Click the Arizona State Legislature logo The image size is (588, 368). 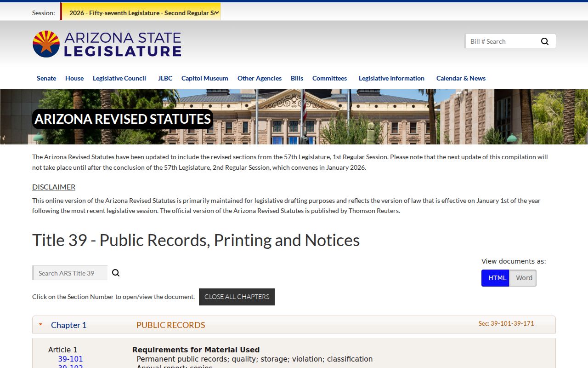107,44
